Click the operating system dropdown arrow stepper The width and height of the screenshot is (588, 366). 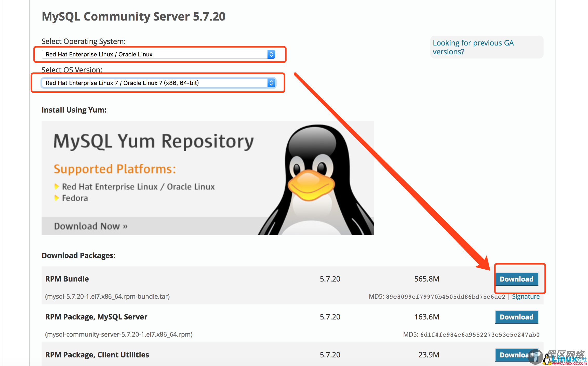(x=271, y=54)
